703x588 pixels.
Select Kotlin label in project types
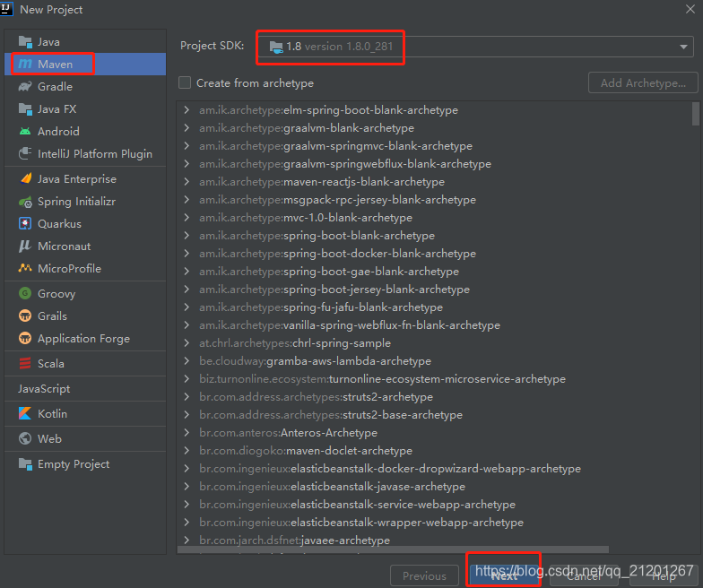coord(52,414)
